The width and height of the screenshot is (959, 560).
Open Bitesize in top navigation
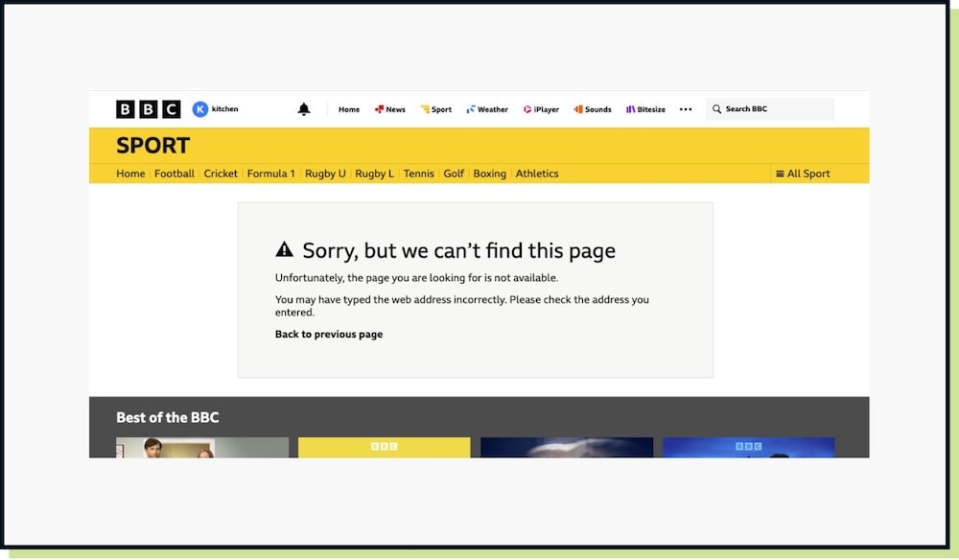pos(651,109)
